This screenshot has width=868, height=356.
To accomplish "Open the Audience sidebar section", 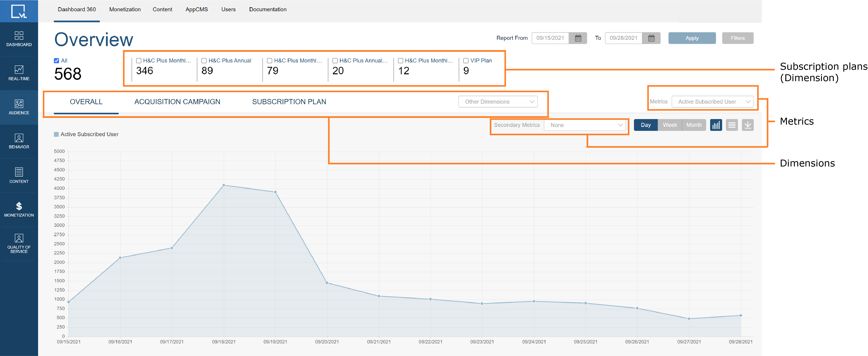I will [x=19, y=107].
